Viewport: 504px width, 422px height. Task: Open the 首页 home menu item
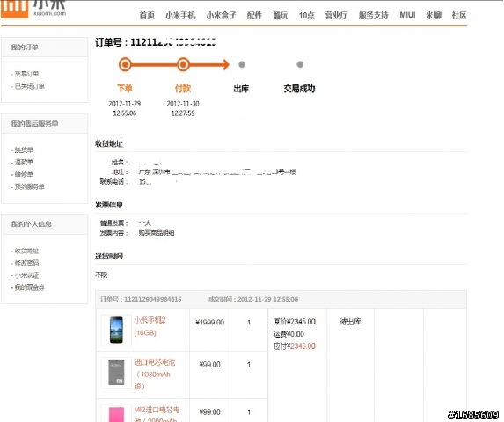147,15
